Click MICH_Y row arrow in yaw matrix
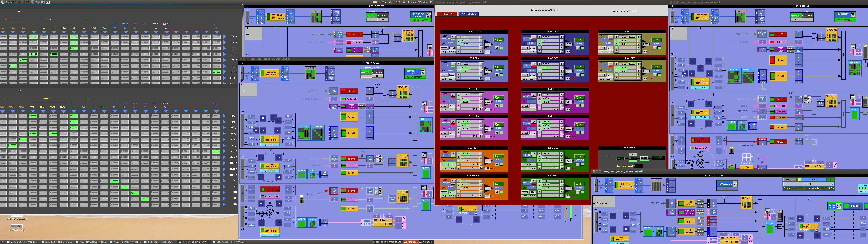This screenshot has height=244, width=868. point(224,139)
